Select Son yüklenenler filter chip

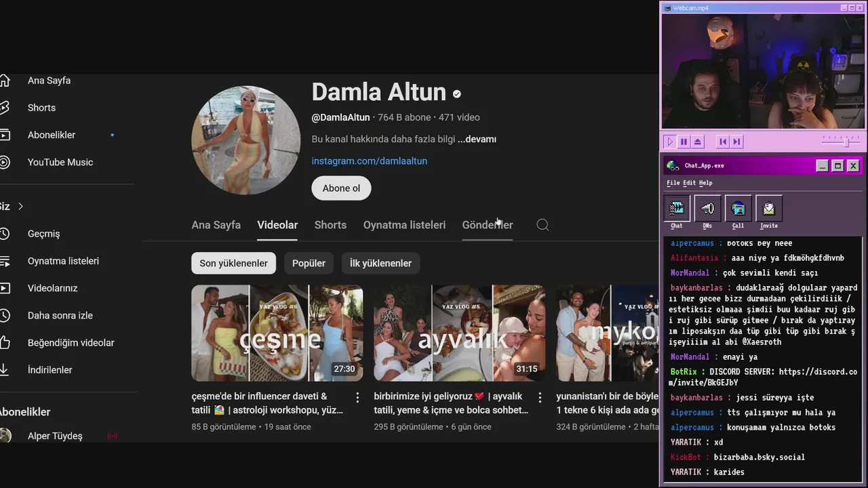(x=233, y=263)
